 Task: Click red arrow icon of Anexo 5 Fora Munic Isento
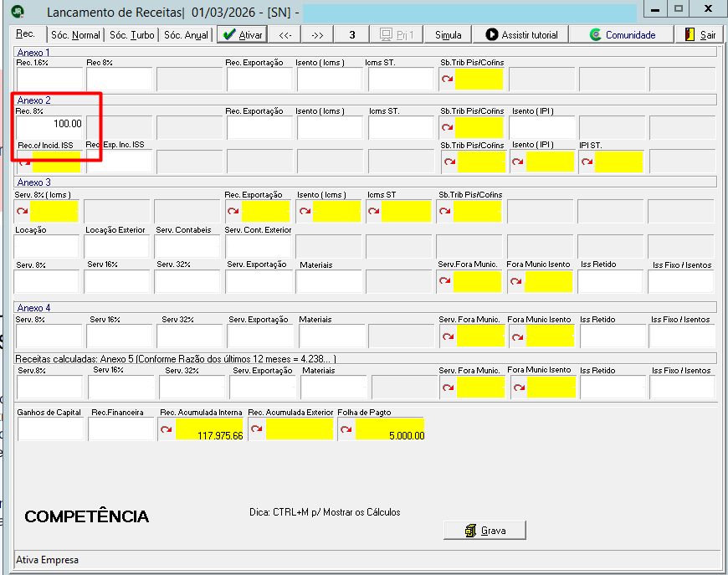click(x=519, y=388)
